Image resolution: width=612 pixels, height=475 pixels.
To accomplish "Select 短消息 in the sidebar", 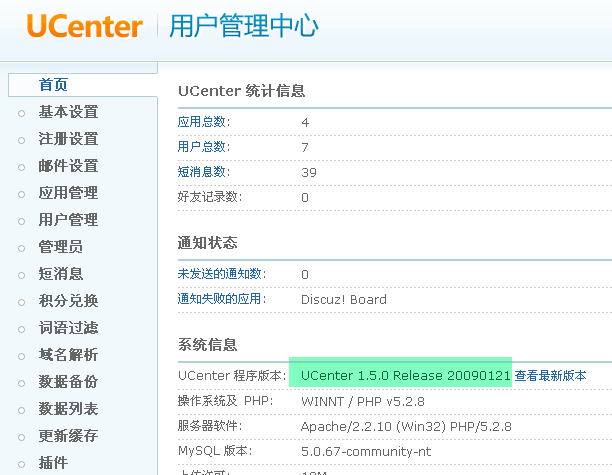I will pyautogui.click(x=60, y=274).
